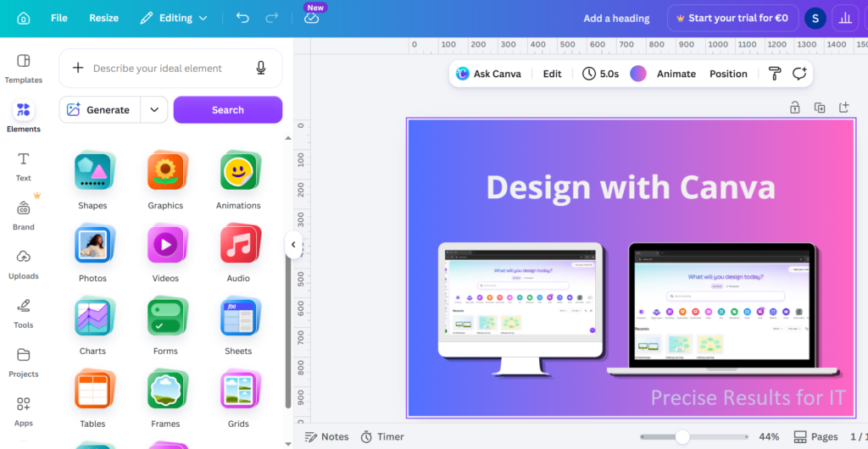This screenshot has width=868, height=449.
Task: Open the Tools sidebar tab
Action: [23, 313]
